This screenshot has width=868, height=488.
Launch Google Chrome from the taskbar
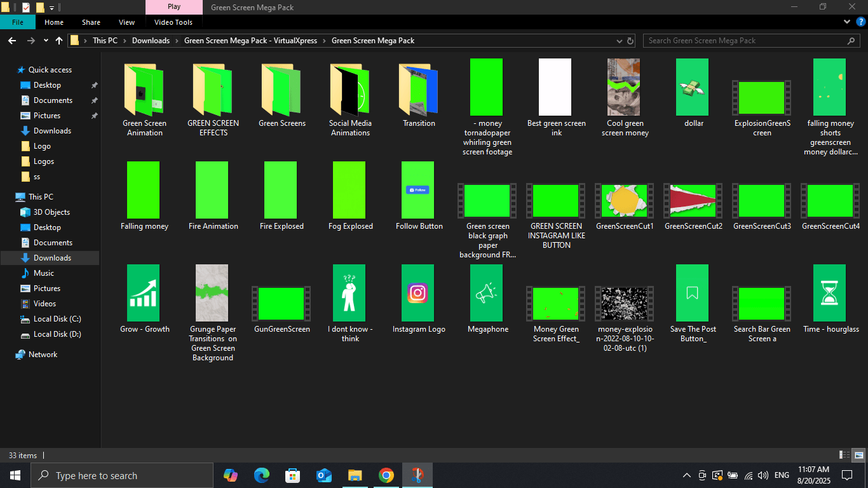pyautogui.click(x=386, y=475)
